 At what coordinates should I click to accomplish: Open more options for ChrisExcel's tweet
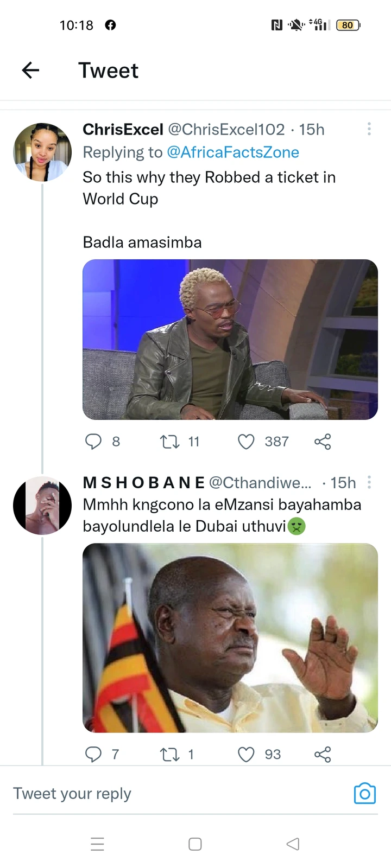click(369, 129)
